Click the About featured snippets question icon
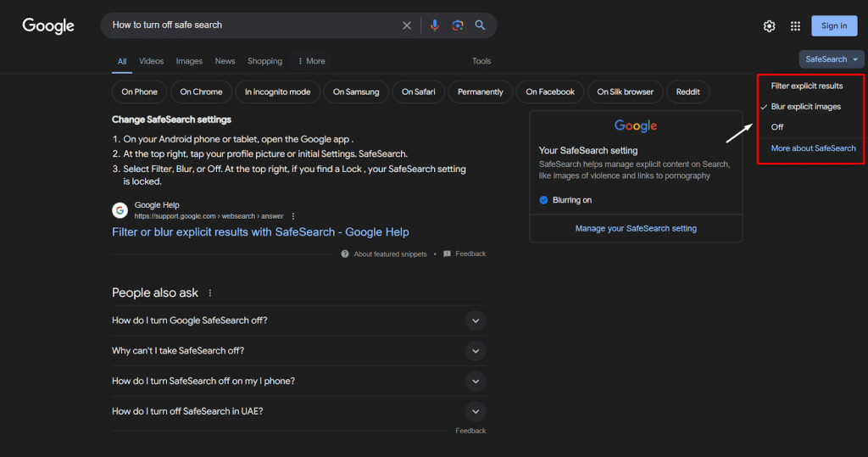The height and width of the screenshot is (457, 868). [x=345, y=254]
